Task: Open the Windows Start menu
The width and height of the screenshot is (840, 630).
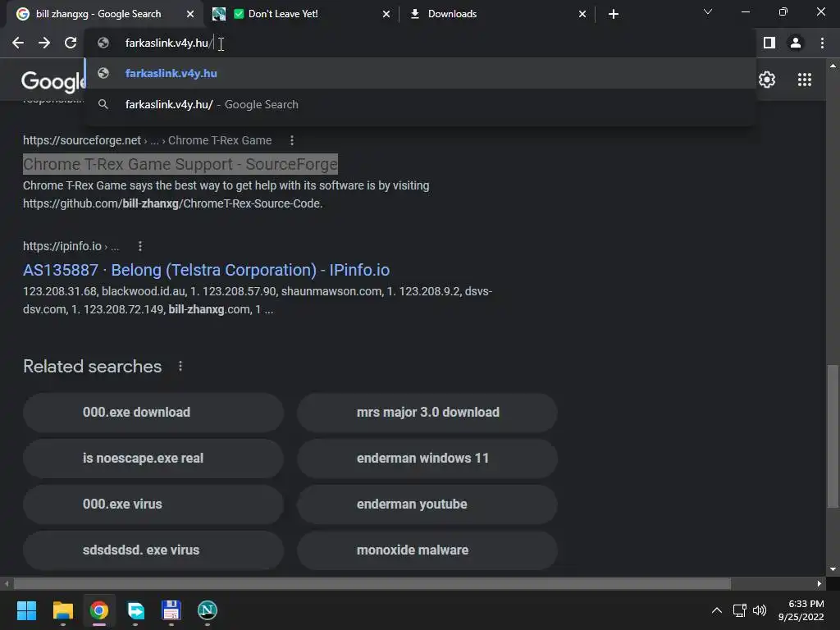Action: (x=26, y=610)
